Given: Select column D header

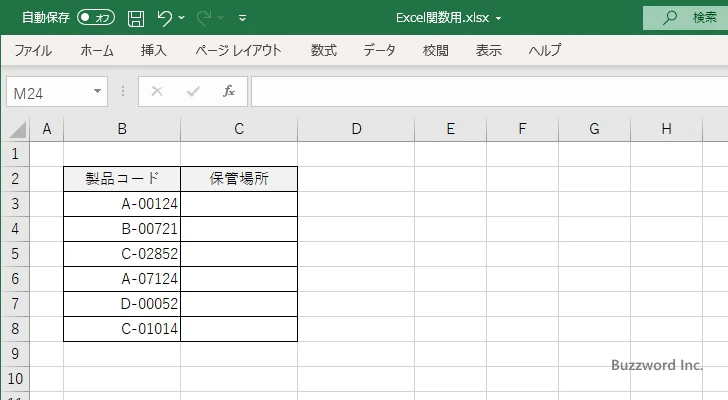Looking at the screenshot, I should tap(356, 129).
